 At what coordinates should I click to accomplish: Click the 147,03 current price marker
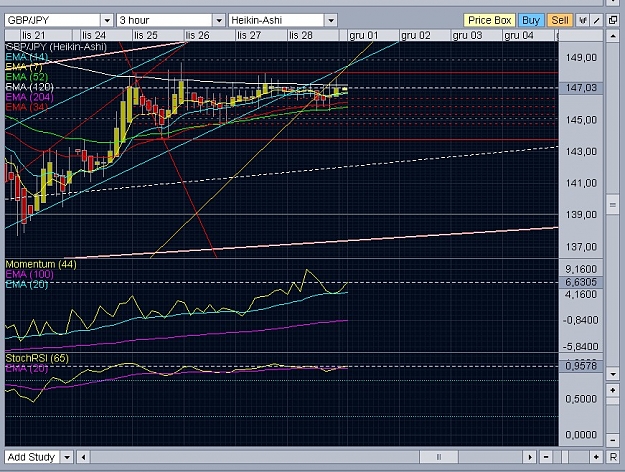coord(581,88)
